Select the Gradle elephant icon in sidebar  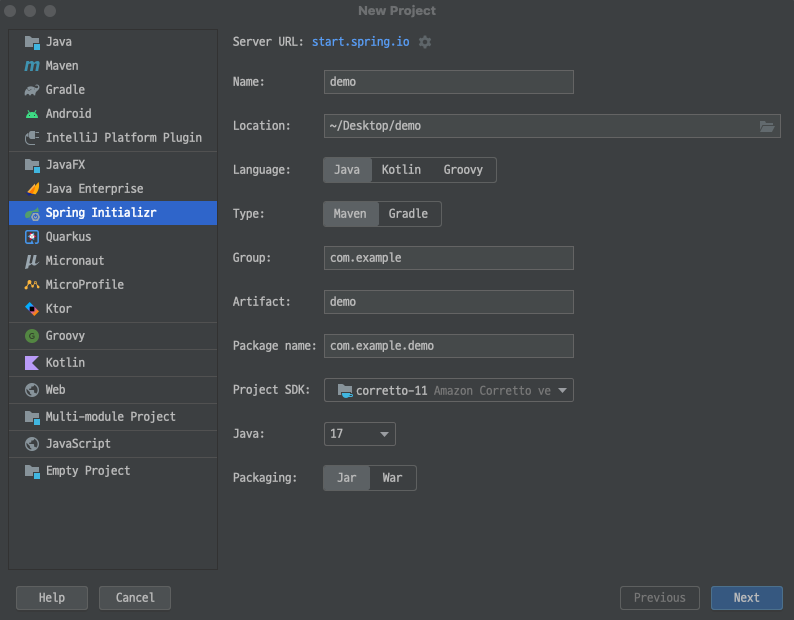click(32, 90)
